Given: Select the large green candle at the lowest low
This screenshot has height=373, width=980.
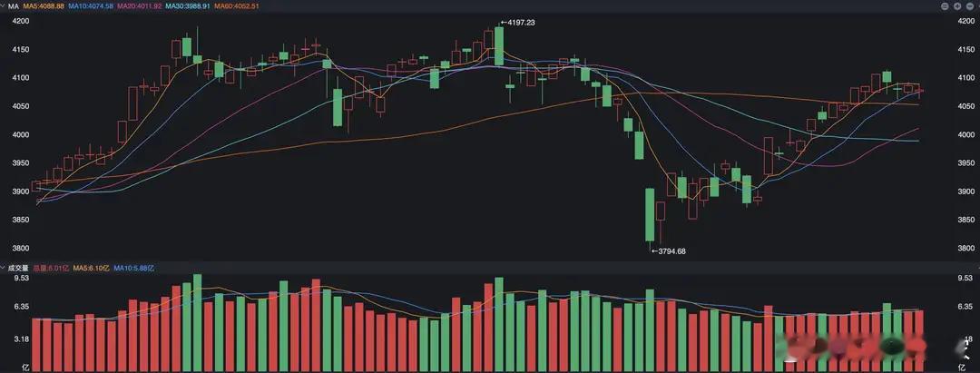Looking at the screenshot, I should [x=650, y=215].
